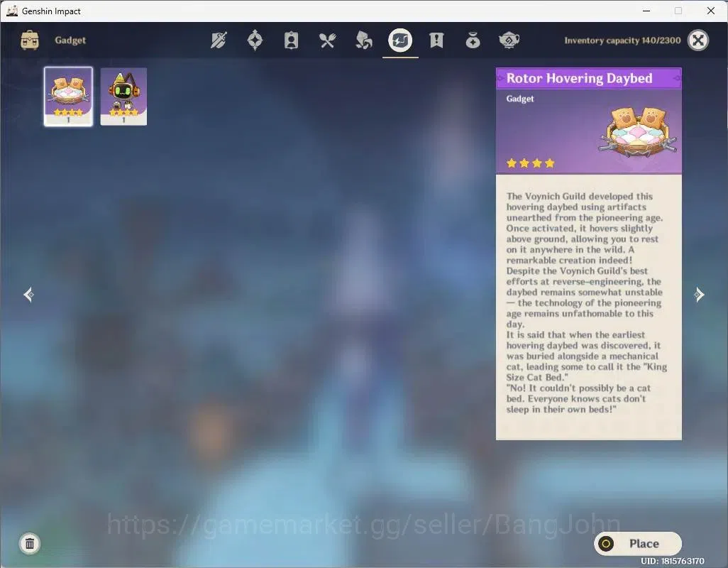Click the Gadget category label at top
728x568 pixels.
click(x=70, y=40)
